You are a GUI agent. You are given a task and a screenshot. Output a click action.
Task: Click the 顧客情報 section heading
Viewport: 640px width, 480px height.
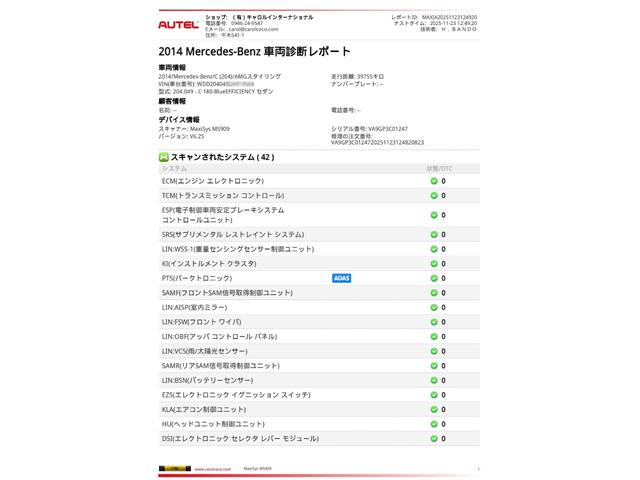[172, 101]
